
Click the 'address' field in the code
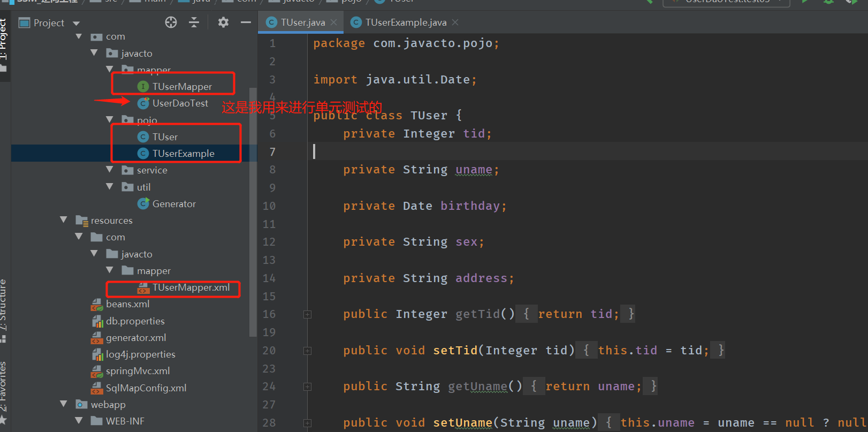click(481, 278)
